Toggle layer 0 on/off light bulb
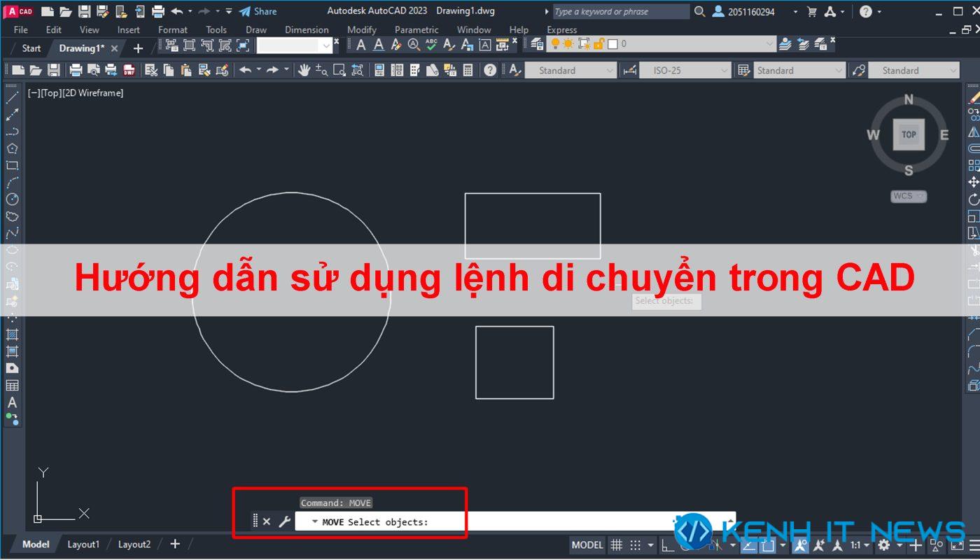The width and height of the screenshot is (980, 560). click(555, 44)
